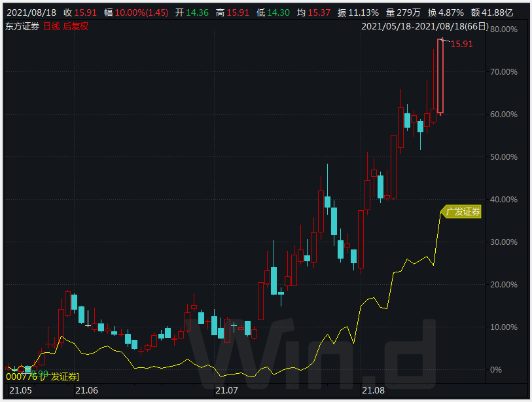Click the high price 高 15.91

point(232,13)
